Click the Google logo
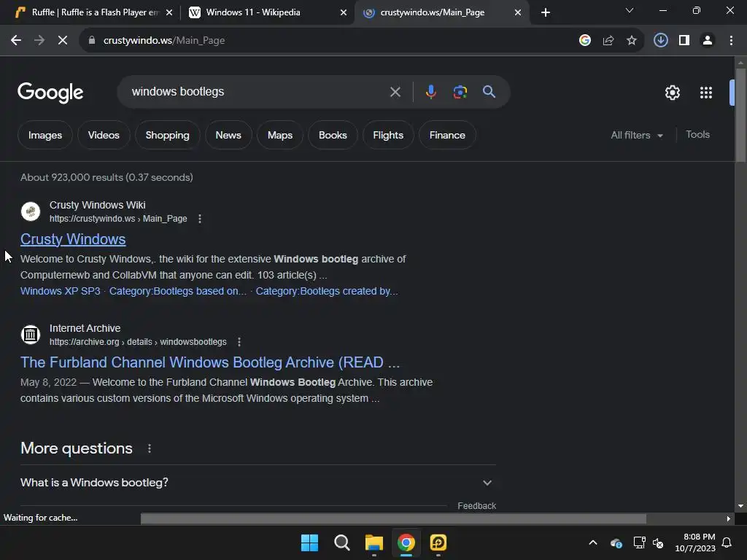The width and height of the screenshot is (747, 560). tap(50, 93)
